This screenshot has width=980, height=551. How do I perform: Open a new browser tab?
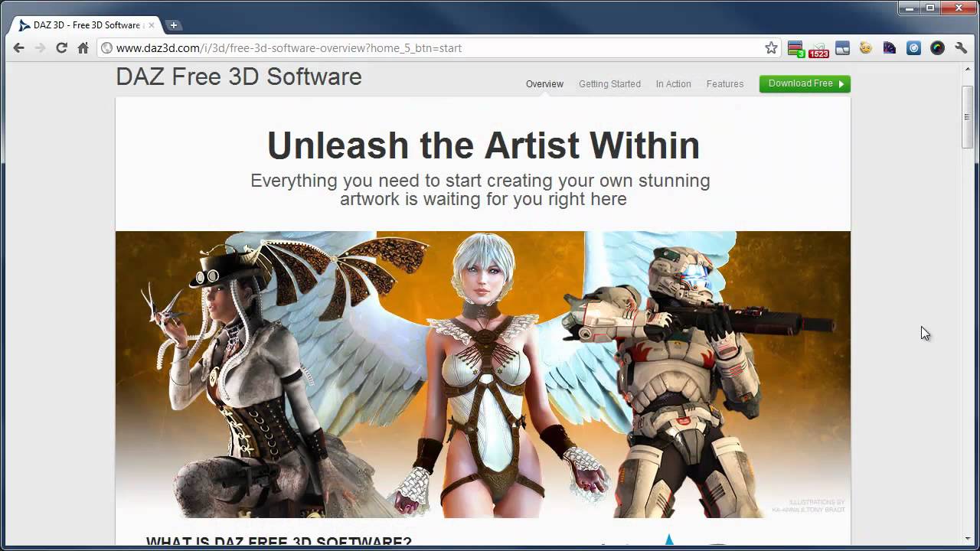coord(174,25)
